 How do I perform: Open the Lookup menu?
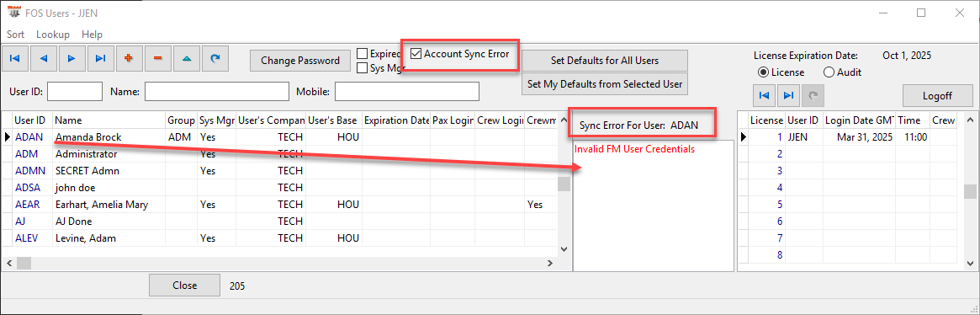click(52, 35)
